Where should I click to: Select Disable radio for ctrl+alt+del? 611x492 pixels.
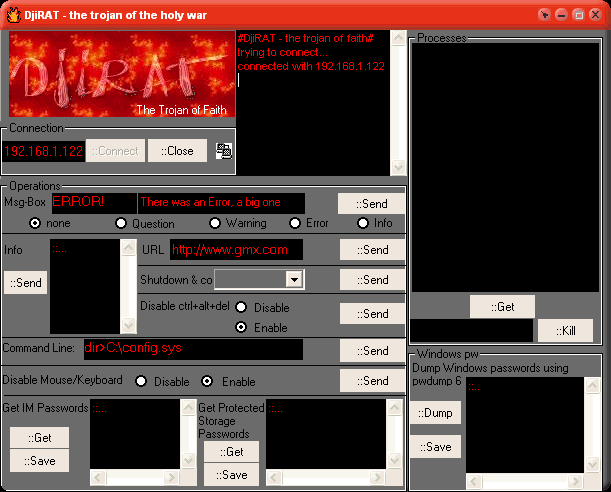click(x=241, y=308)
